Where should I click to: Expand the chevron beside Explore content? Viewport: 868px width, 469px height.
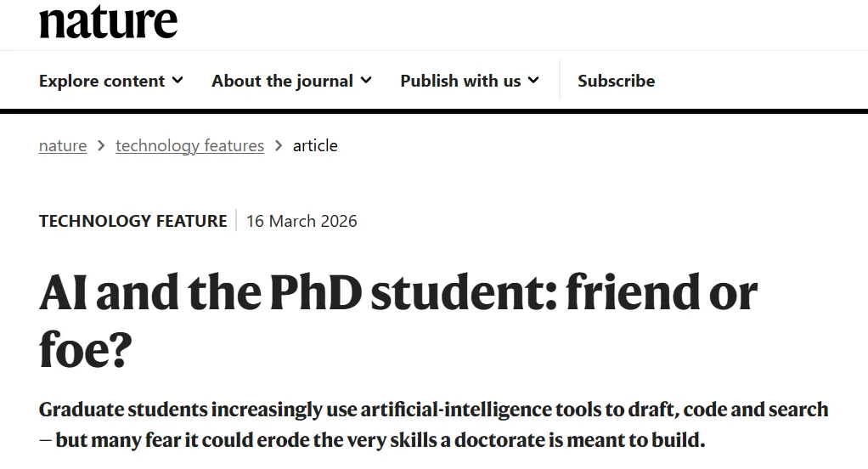click(178, 81)
